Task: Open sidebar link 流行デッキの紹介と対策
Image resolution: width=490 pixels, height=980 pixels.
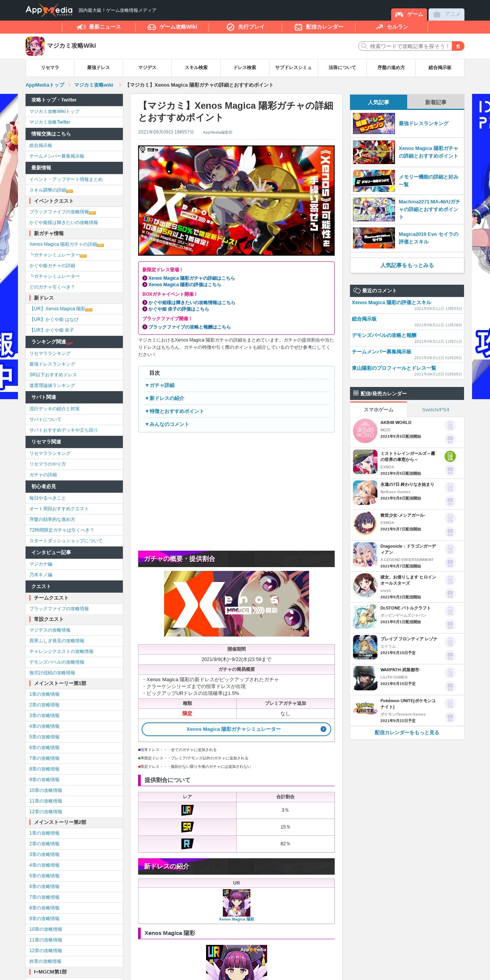Action: tap(55, 409)
